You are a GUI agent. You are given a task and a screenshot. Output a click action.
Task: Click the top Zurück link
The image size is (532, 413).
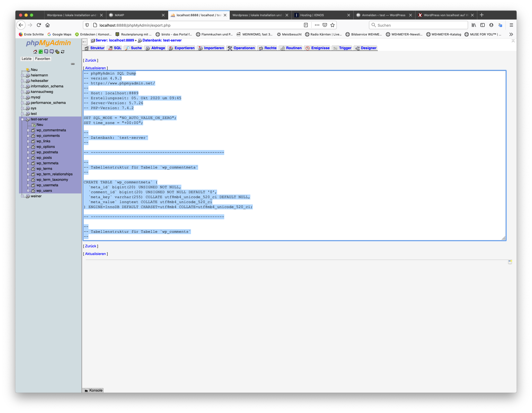[90, 60]
